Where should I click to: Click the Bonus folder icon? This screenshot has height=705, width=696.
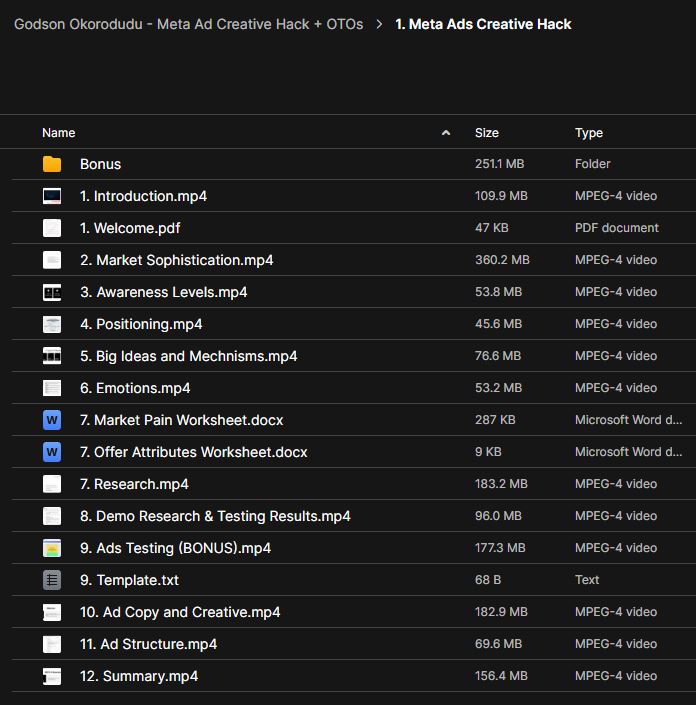click(x=52, y=164)
